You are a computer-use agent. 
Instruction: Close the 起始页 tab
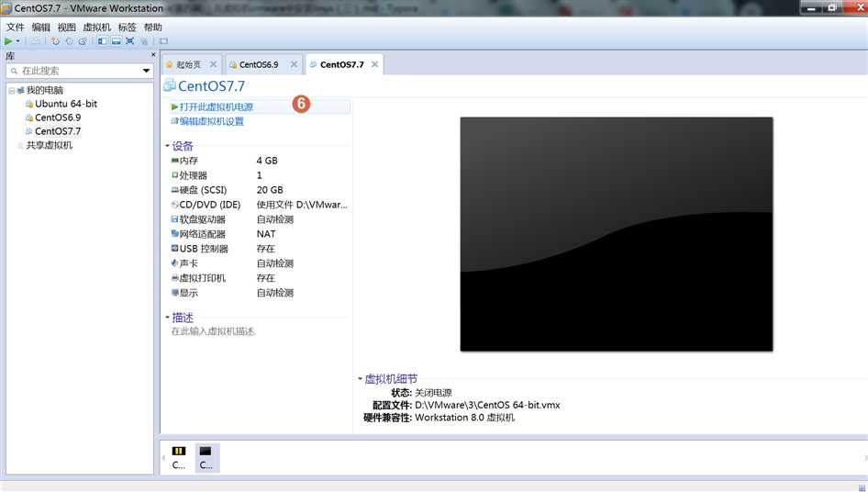click(213, 65)
